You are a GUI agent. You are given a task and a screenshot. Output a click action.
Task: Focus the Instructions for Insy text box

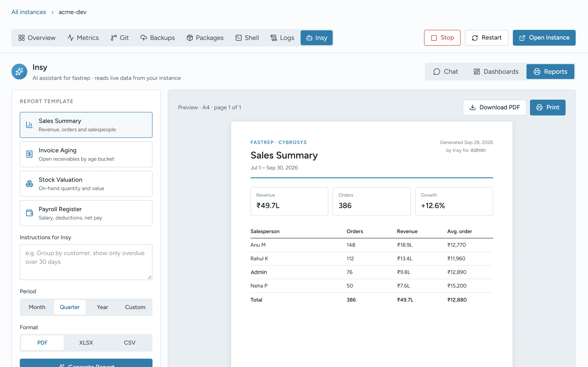[86, 262]
